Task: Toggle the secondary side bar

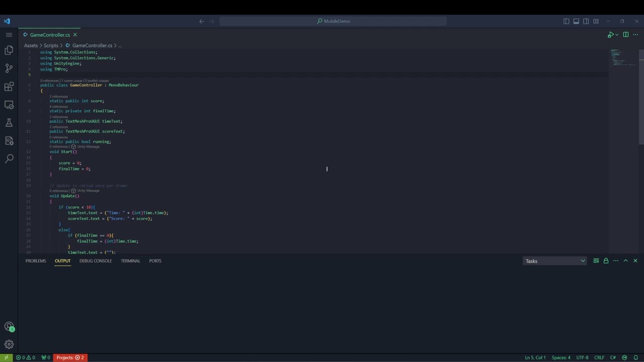Action: pos(586,21)
